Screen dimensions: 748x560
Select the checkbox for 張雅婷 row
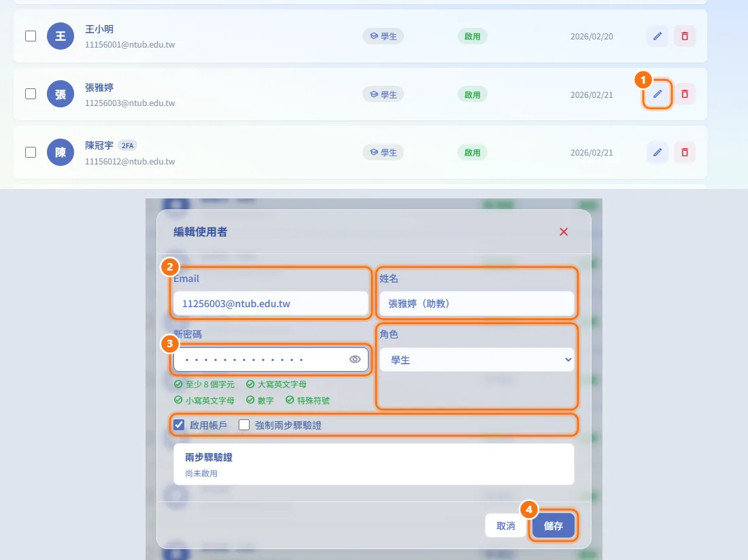(x=31, y=94)
